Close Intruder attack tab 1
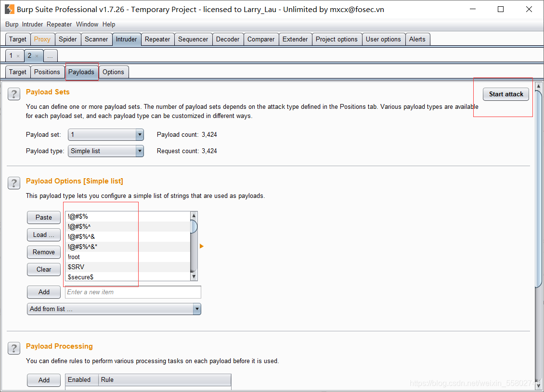The image size is (544, 392). [18, 56]
